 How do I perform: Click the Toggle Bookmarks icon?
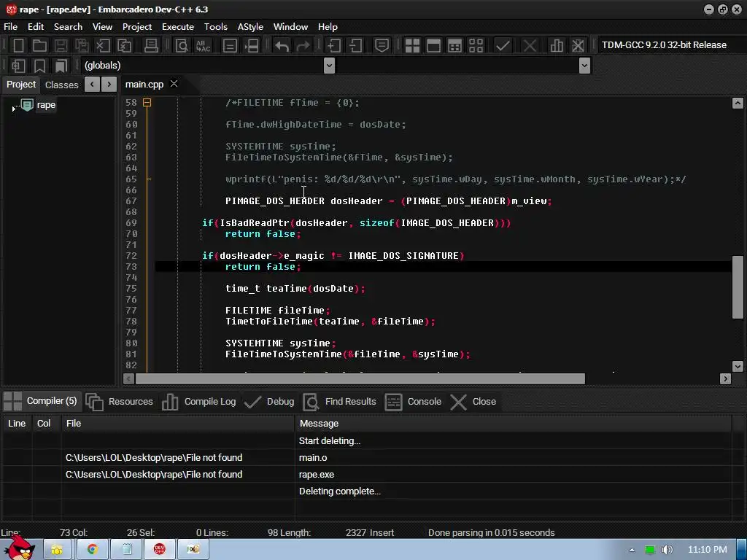[39, 66]
